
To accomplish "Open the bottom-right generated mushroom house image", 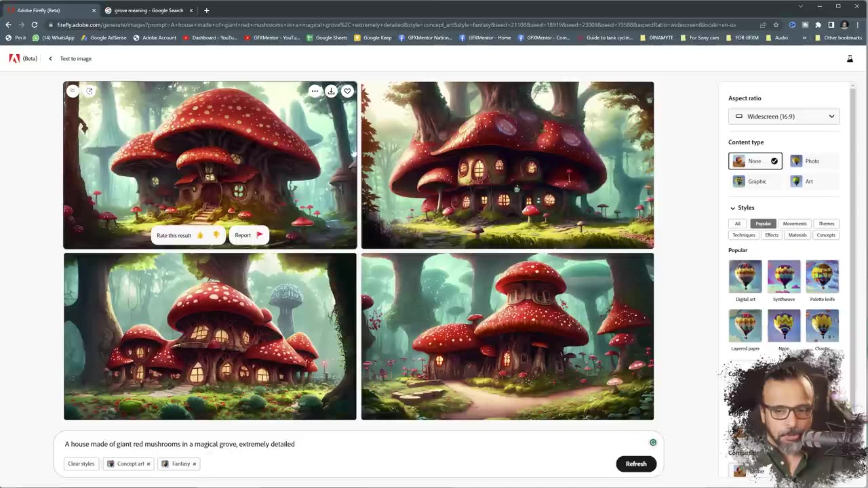I will coord(507,336).
